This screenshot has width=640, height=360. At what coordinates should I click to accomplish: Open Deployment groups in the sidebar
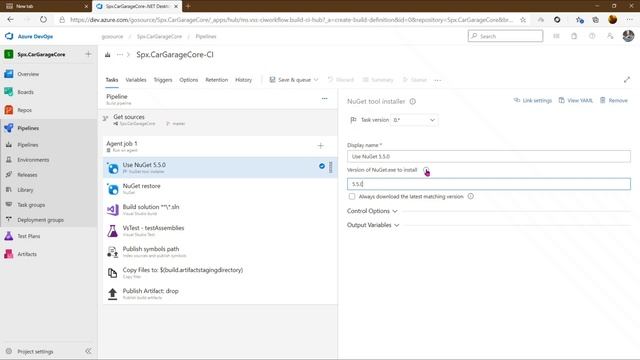40,220
